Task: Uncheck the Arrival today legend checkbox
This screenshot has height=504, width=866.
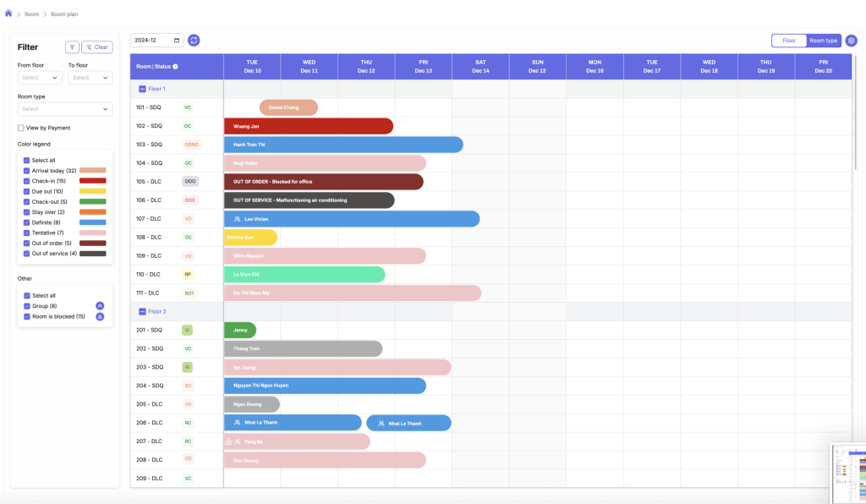Action: pyautogui.click(x=27, y=171)
